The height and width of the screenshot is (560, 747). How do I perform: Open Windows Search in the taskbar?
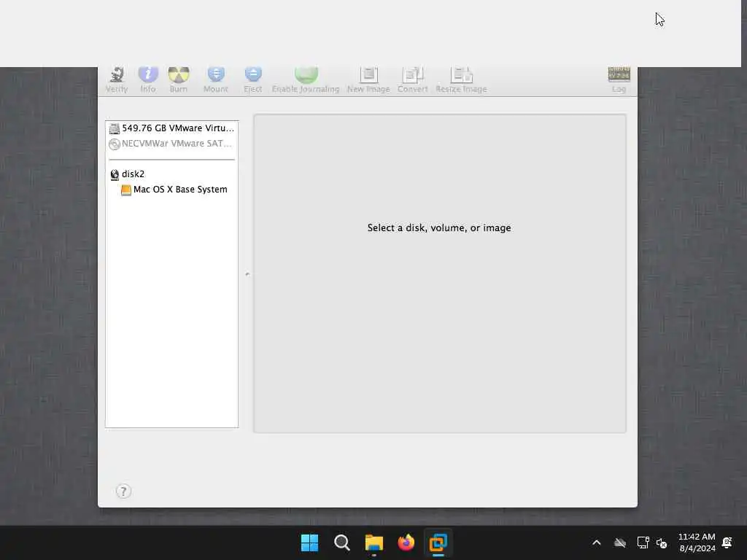(x=341, y=542)
